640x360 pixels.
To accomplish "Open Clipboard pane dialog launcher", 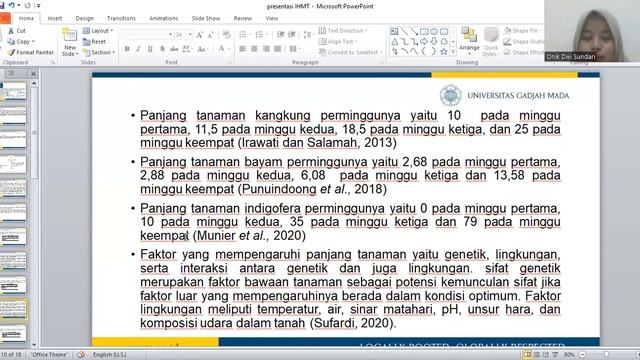I will pyautogui.click(x=53, y=62).
